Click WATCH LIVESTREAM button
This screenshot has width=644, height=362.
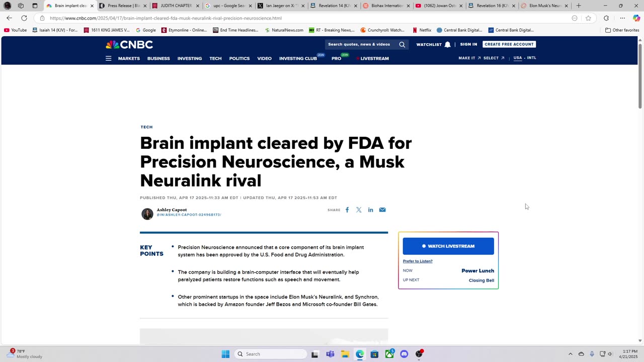coord(448,246)
